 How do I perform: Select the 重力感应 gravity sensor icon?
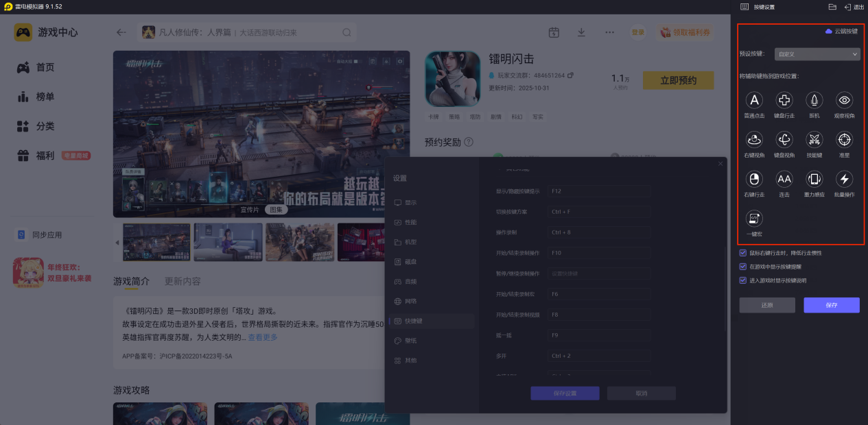click(814, 180)
